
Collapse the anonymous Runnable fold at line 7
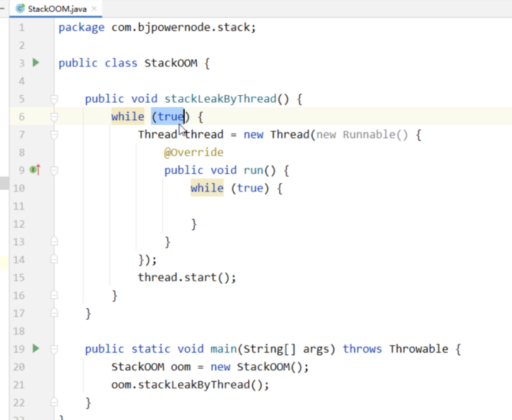point(54,134)
